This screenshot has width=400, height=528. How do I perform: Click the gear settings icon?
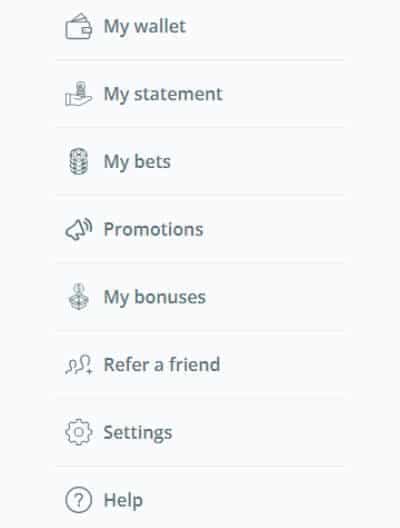click(x=78, y=432)
